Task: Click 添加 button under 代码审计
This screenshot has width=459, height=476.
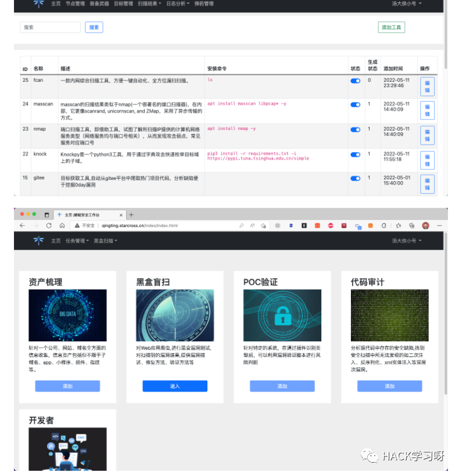Action: (x=390, y=386)
